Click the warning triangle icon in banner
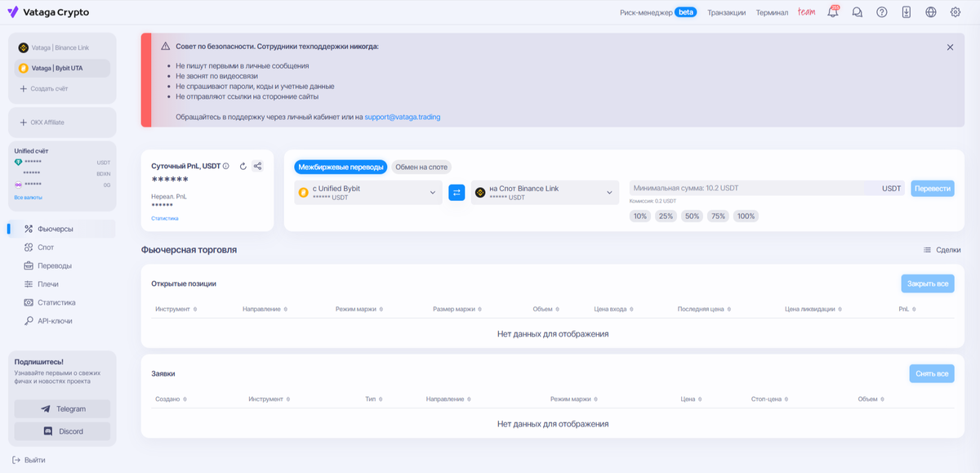 click(x=166, y=47)
